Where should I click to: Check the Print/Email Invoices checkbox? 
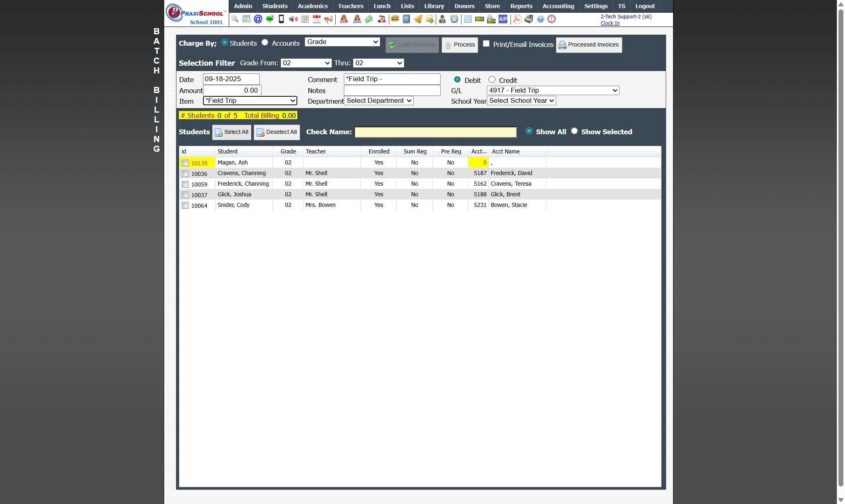(x=486, y=44)
